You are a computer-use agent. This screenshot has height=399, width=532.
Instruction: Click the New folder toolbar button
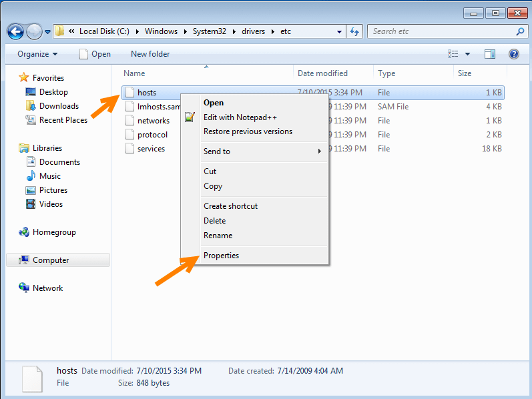coord(150,54)
